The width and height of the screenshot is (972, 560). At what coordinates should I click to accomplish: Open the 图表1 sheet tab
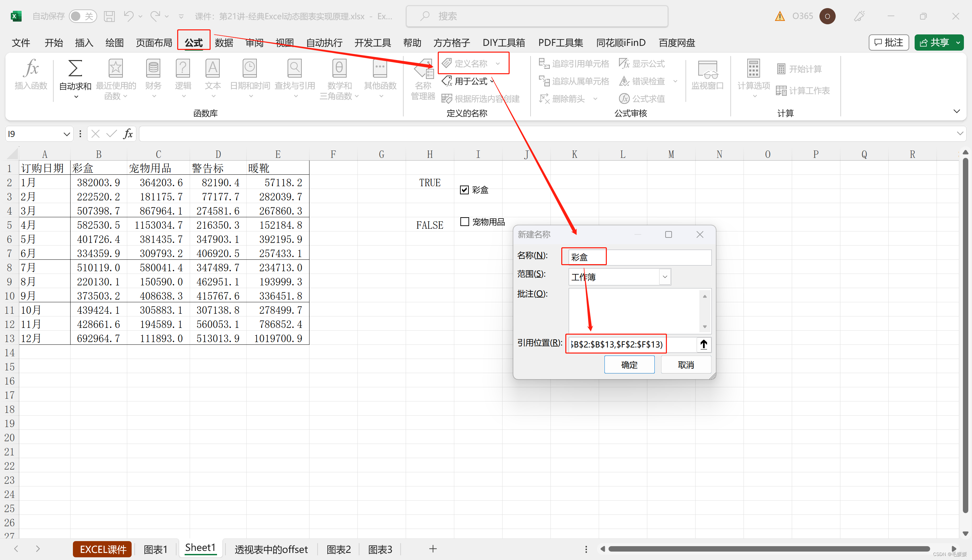tap(156, 549)
